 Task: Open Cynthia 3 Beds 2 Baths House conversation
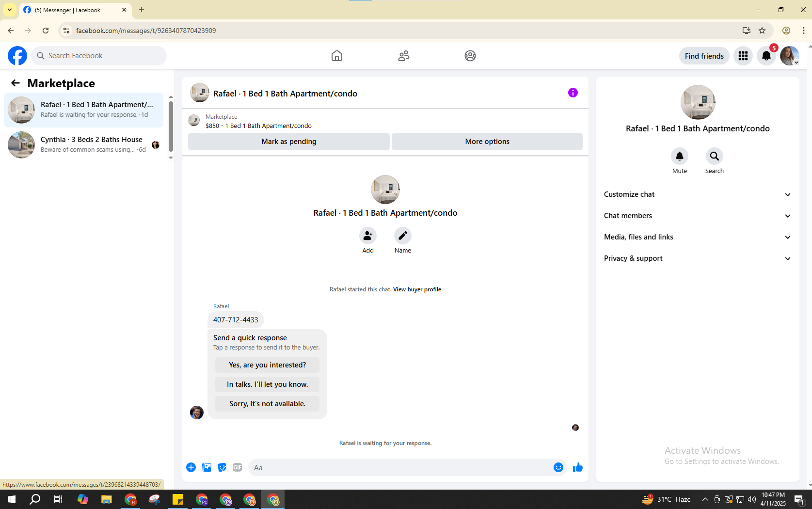coord(84,145)
